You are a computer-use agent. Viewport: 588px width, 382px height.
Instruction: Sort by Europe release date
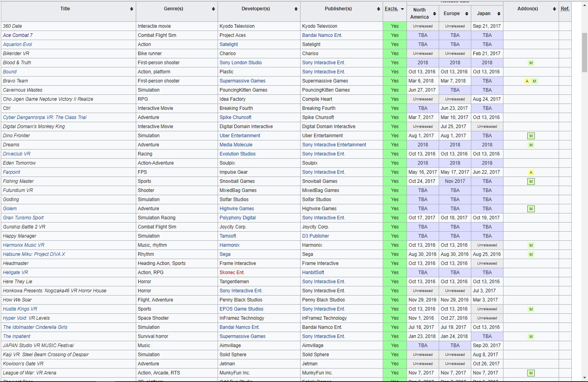[x=467, y=13]
